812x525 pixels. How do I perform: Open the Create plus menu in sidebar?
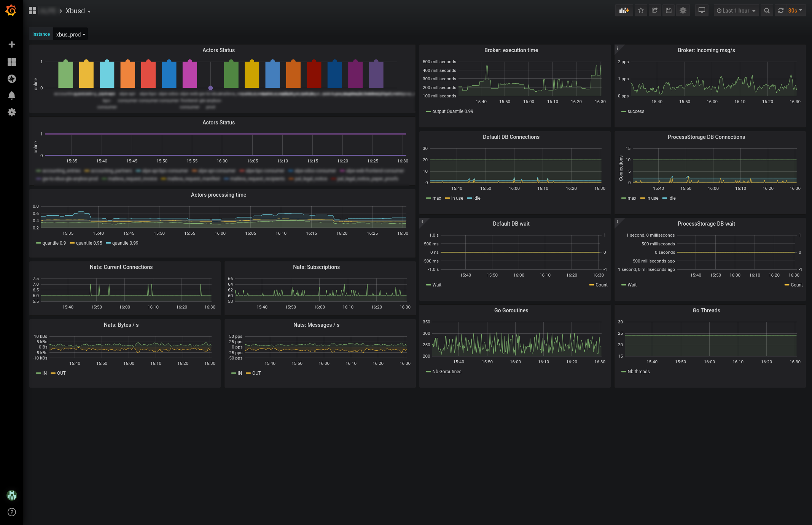coord(12,45)
